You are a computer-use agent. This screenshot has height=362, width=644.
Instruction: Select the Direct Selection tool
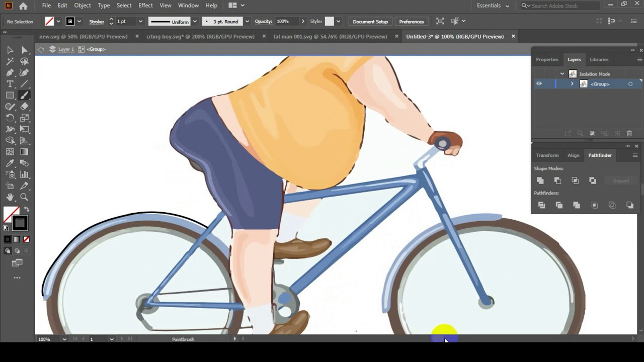[24, 50]
